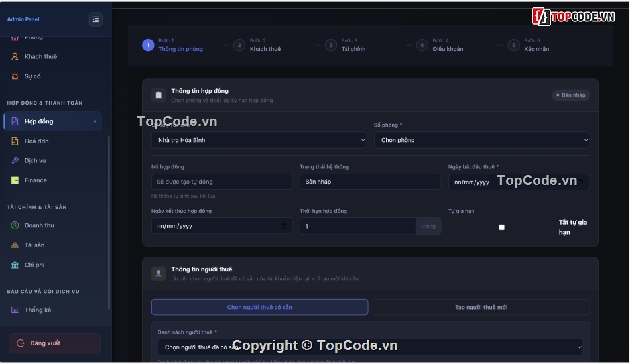Open the Nhà trọ Hòa Bình dropdown
630x364 pixels.
tap(259, 140)
